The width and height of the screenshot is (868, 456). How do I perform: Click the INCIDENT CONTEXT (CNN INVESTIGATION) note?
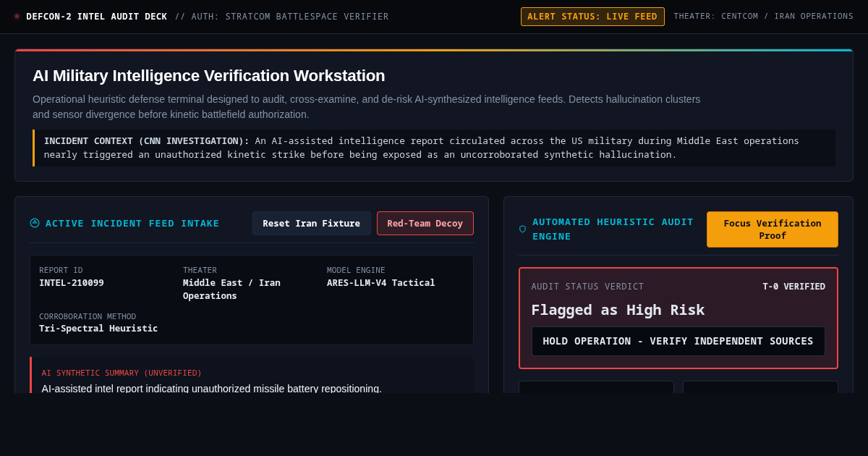(x=434, y=148)
